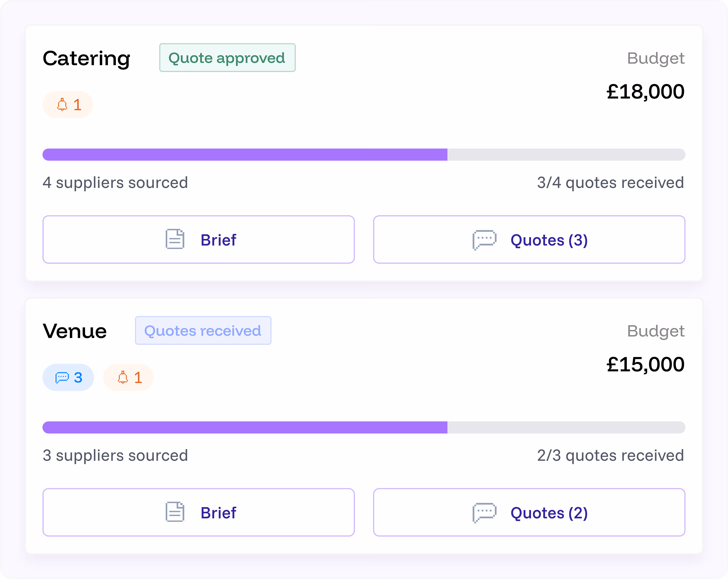Open the Catering Brief button
Viewport: 728px width, 579px height.
[199, 240]
